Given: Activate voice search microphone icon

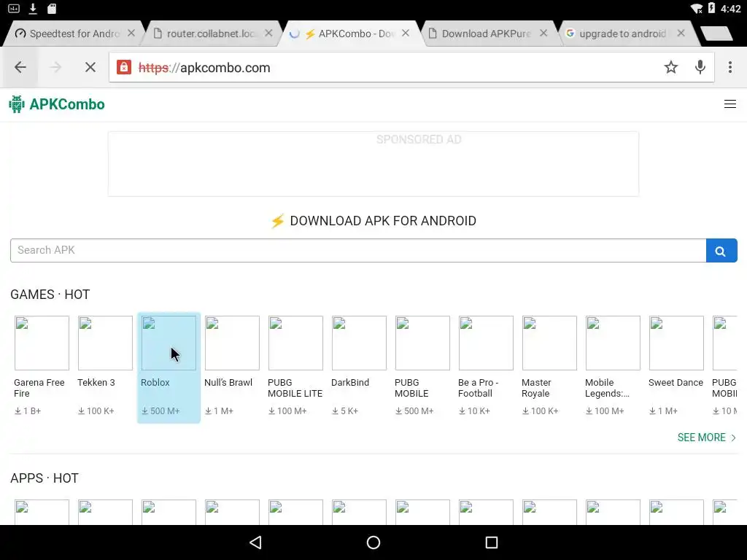Looking at the screenshot, I should coord(700,67).
